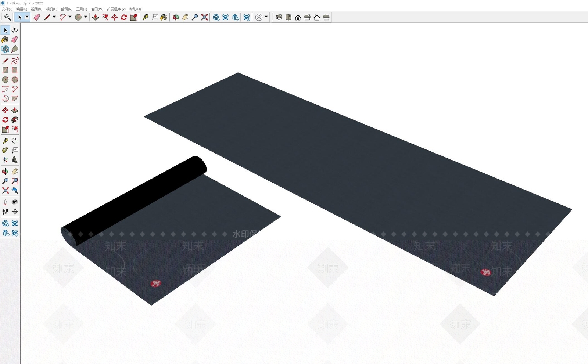
Task: Switch to Front view house icon
Action: pyautogui.click(x=298, y=17)
